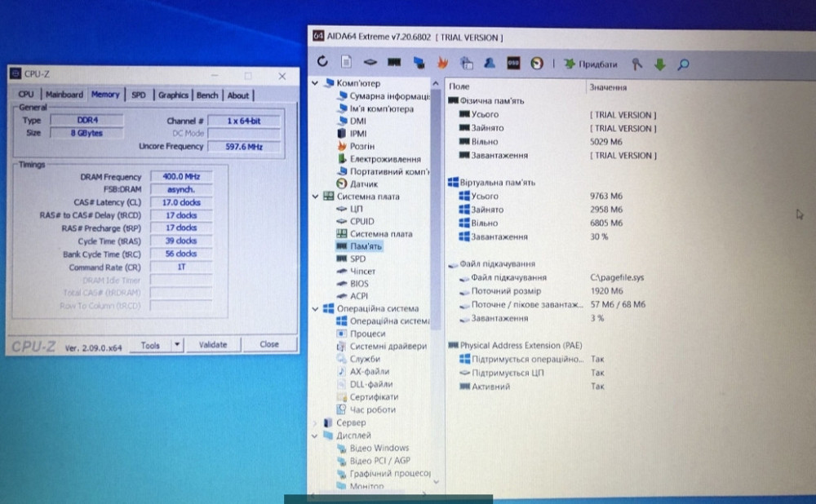Expand the Сервер tree node
Viewport: 816px width, 504px height.
click(317, 423)
